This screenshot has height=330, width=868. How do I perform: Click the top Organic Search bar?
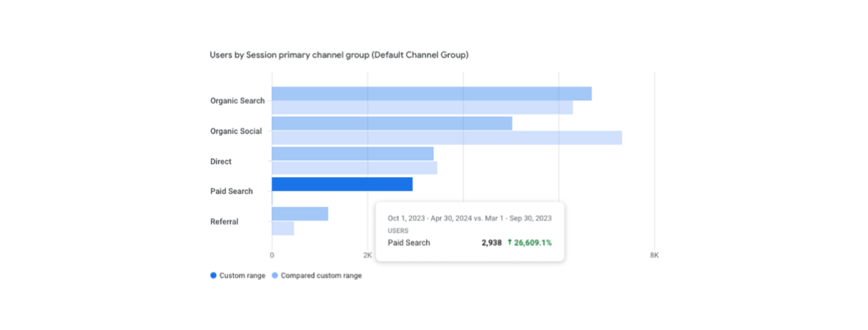[x=431, y=94]
